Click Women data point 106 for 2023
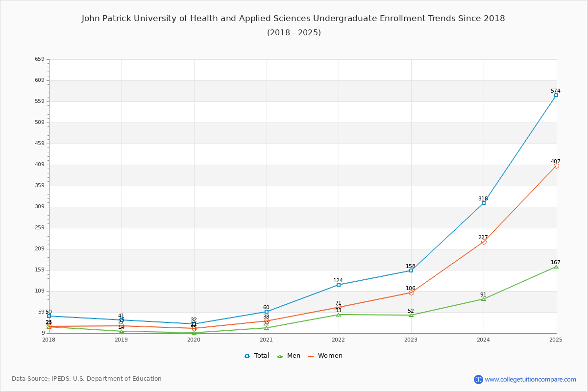This screenshot has height=392, width=588. (x=411, y=293)
